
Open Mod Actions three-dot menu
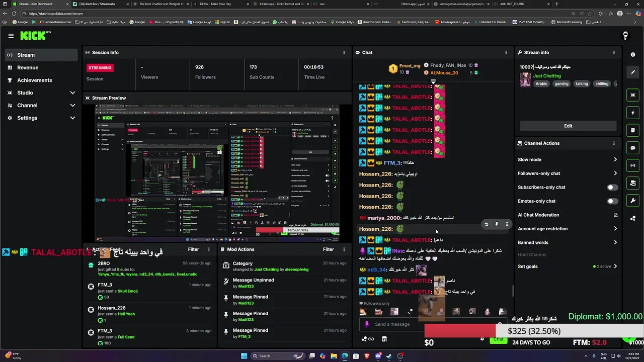tap(344, 249)
